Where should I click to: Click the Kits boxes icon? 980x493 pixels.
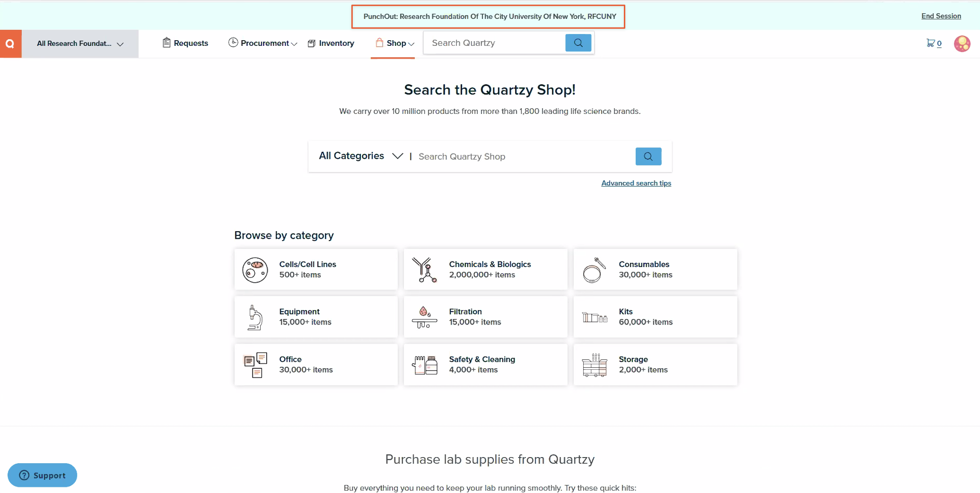coord(595,318)
